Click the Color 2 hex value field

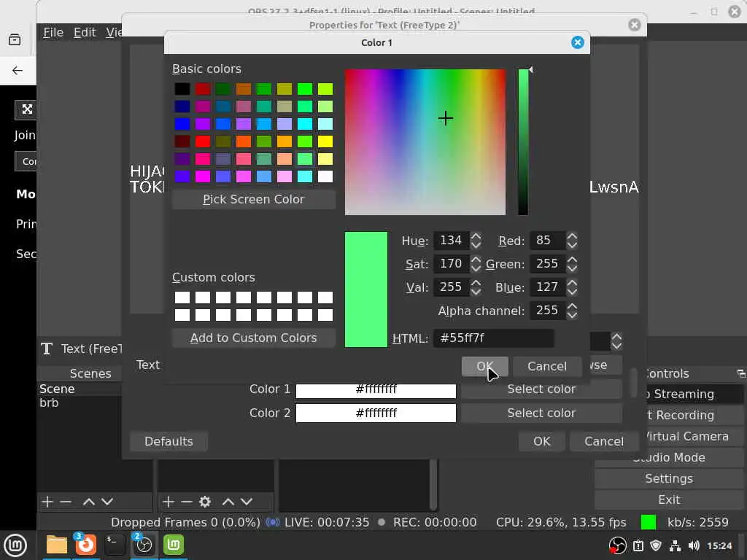[376, 413]
